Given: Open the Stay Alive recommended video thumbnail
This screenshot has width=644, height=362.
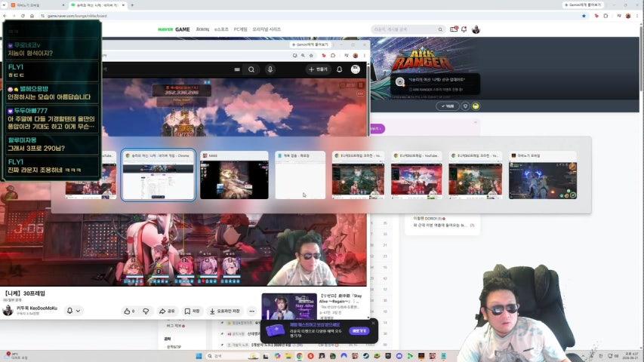Looking at the screenshot, I should [x=289, y=307].
